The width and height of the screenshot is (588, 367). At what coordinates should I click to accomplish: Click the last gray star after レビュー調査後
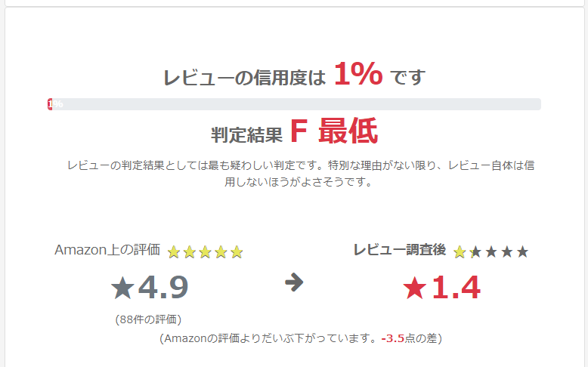[x=522, y=251]
